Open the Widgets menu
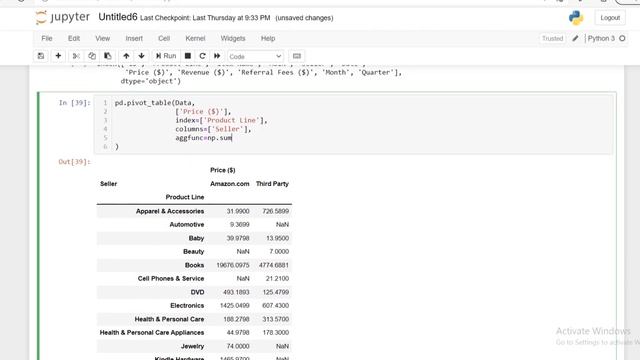Image resolution: width=640 pixels, height=360 pixels. point(233,38)
